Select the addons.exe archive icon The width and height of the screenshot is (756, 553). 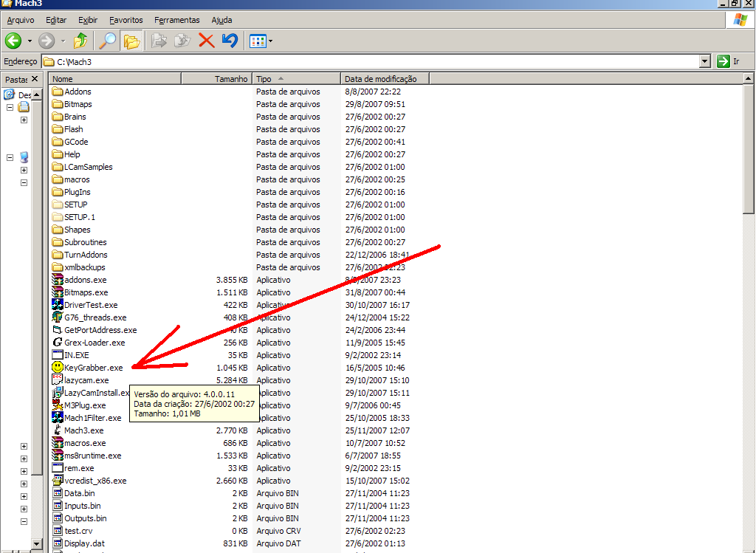58,280
